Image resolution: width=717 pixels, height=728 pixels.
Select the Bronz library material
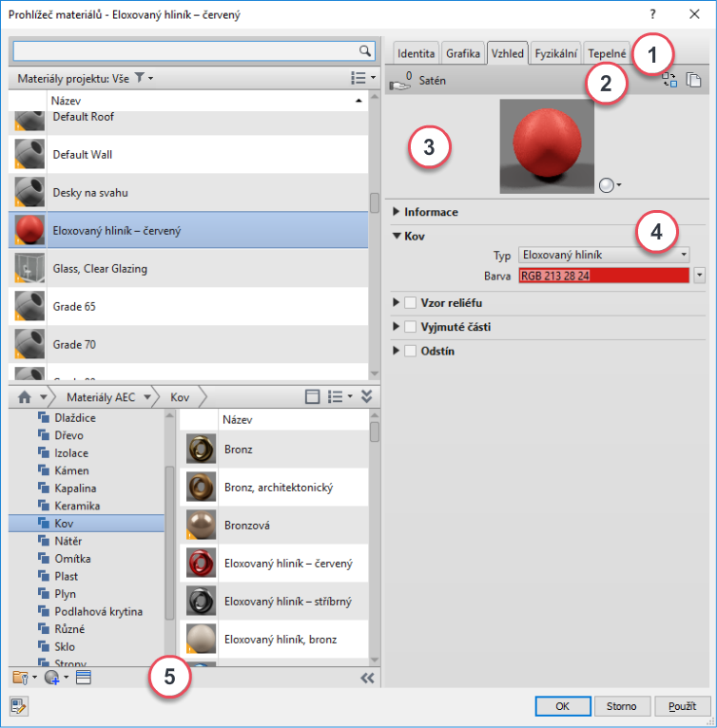pyautogui.click(x=274, y=449)
